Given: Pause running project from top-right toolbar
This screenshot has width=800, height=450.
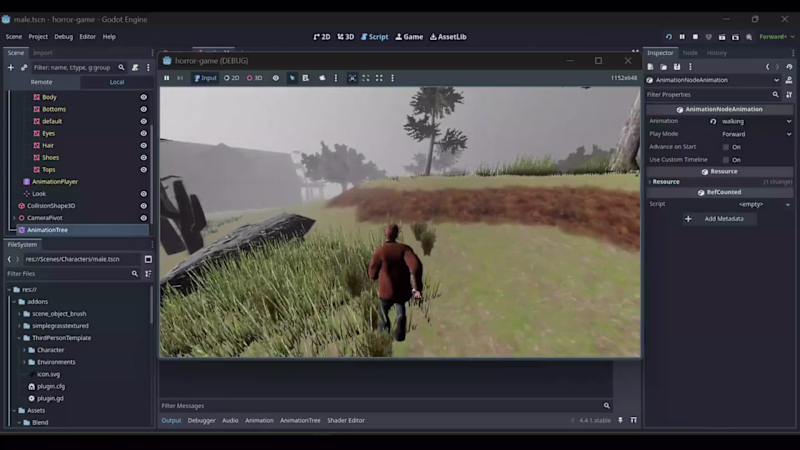Looking at the screenshot, I should point(682,37).
